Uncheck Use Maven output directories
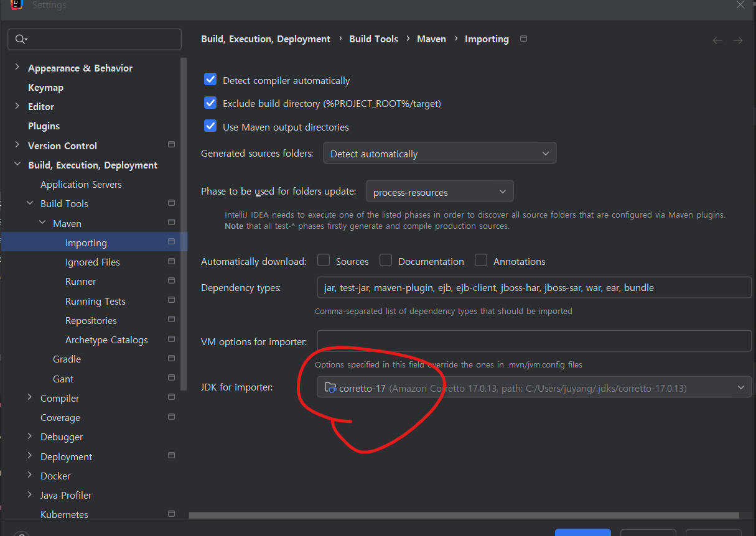756x536 pixels. coord(210,126)
